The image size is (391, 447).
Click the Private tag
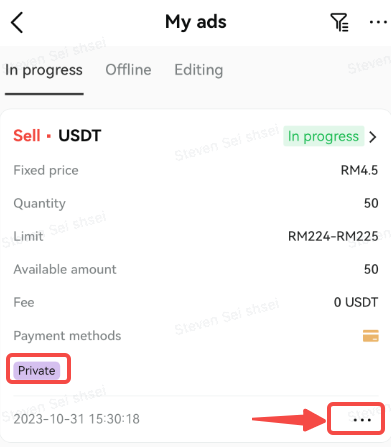(37, 371)
